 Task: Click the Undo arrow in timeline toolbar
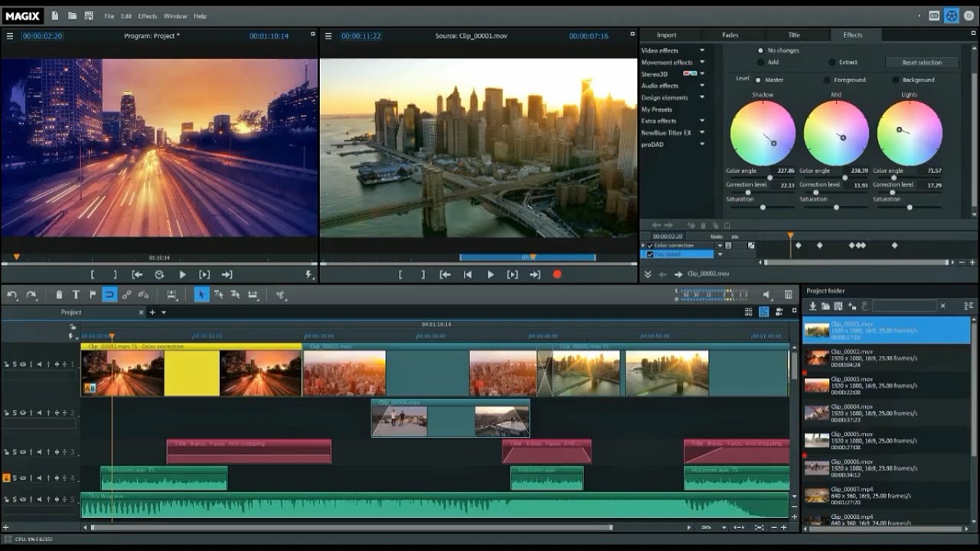click(12, 295)
